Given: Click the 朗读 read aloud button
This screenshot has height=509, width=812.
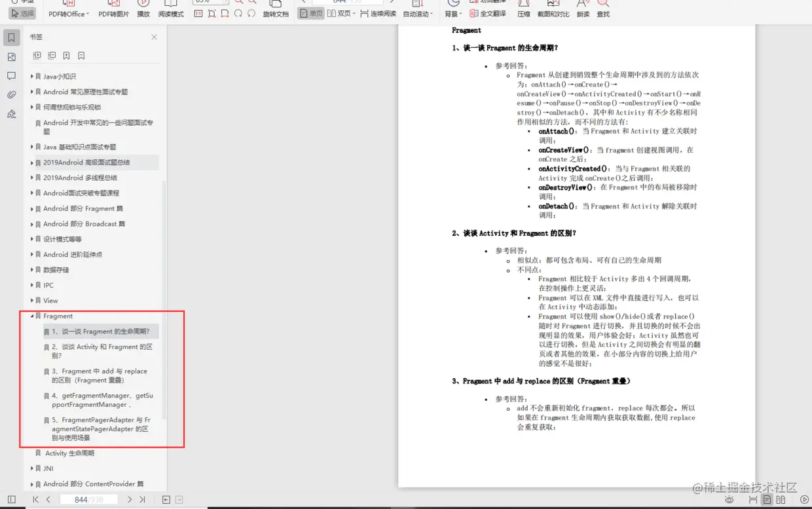Looking at the screenshot, I should click(x=583, y=9).
